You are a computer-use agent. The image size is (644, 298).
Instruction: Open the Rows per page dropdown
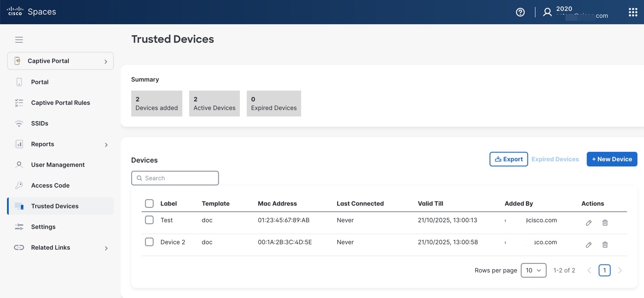pyautogui.click(x=533, y=270)
